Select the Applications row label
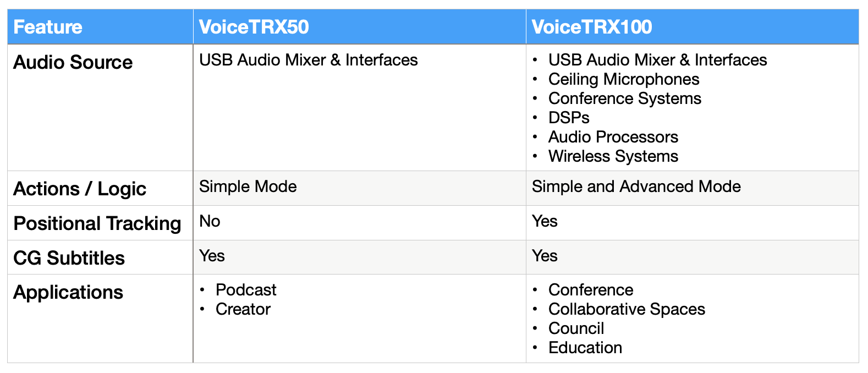The width and height of the screenshot is (868, 373). (x=68, y=292)
